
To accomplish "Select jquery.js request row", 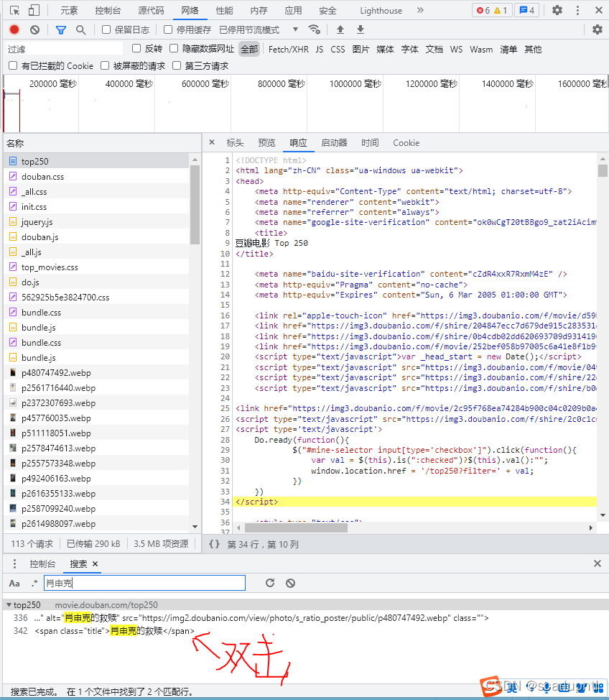I will tap(96, 222).
